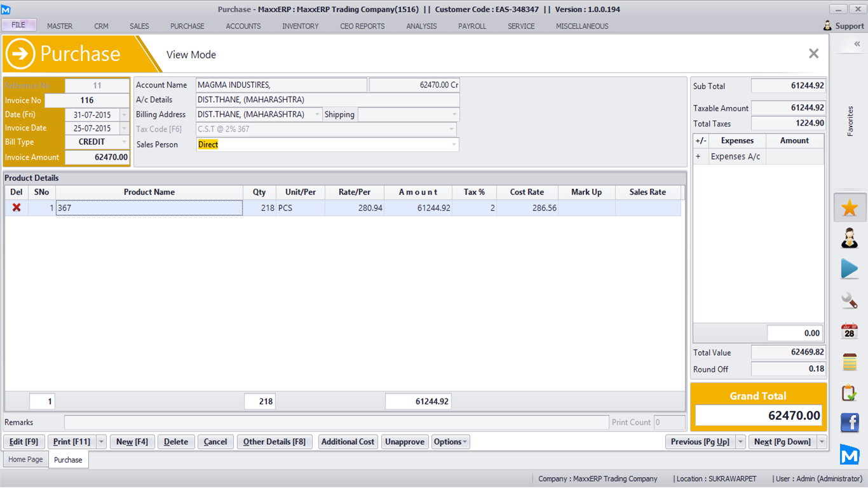Switch to the Home Page tab
This screenshot has width=868, height=488.
tap(25, 459)
